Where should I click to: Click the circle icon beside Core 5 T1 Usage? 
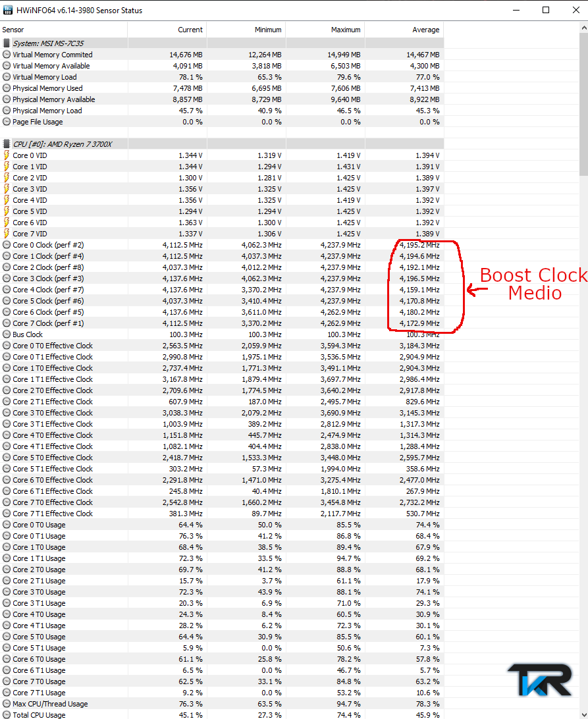coord(7,648)
